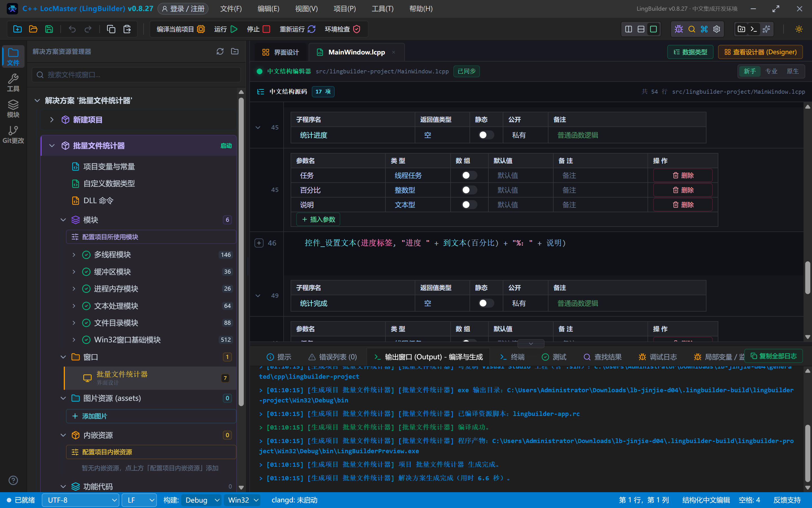Expand the 新建项目 tree node
Screen dimensions: 812x508
pyautogui.click(x=52, y=120)
